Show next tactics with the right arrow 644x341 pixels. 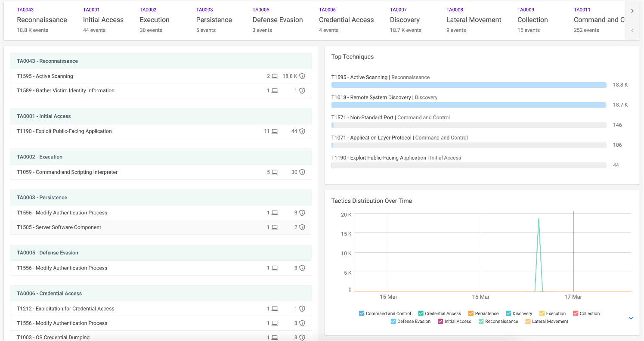pyautogui.click(x=632, y=11)
